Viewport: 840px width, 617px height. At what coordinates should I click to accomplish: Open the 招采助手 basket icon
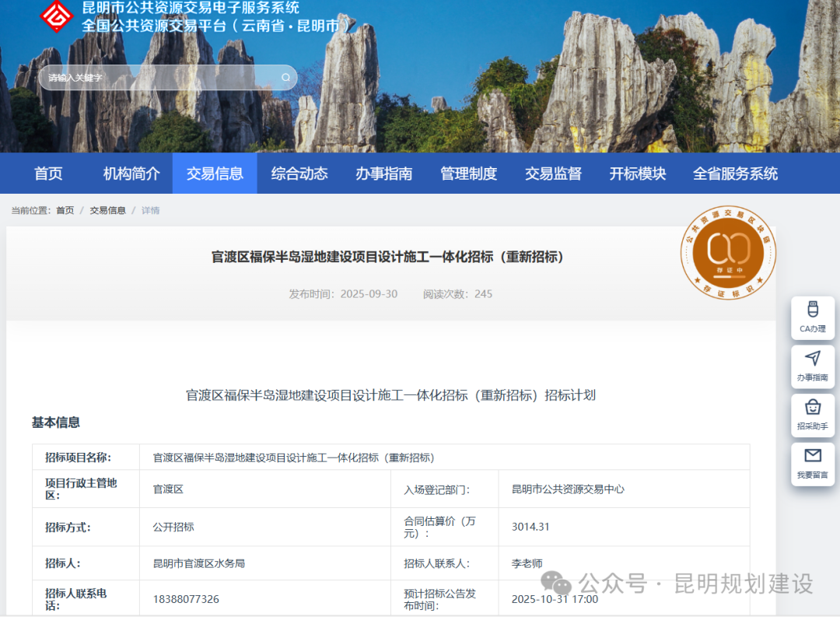point(813,415)
